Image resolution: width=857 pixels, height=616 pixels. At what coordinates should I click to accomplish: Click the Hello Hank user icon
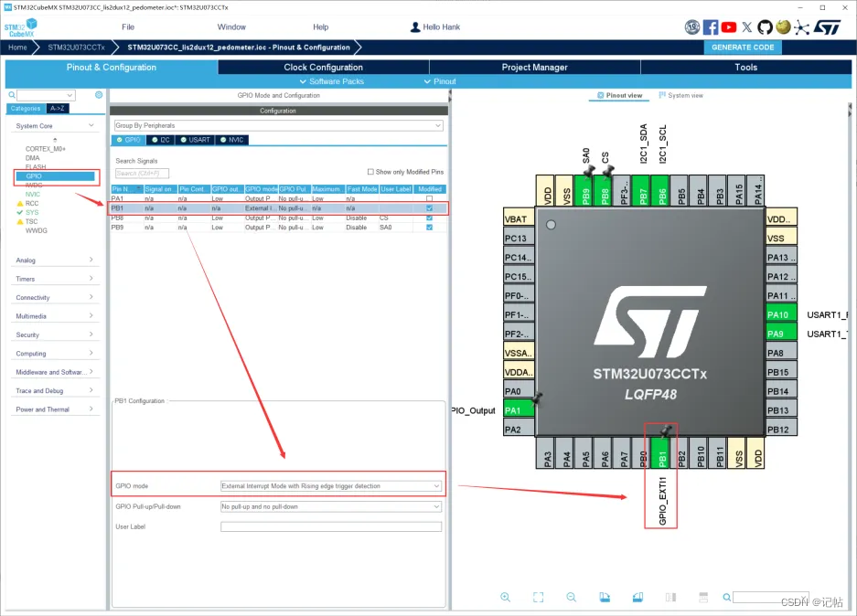click(x=415, y=27)
